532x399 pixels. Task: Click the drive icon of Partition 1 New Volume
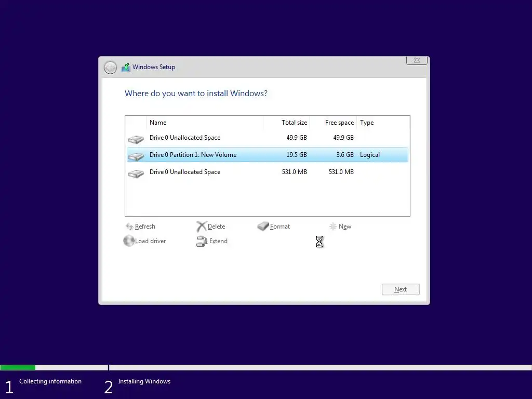(x=136, y=156)
